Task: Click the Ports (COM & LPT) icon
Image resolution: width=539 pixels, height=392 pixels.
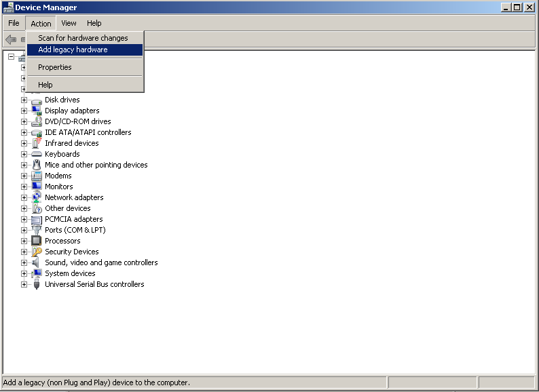Action: point(37,230)
